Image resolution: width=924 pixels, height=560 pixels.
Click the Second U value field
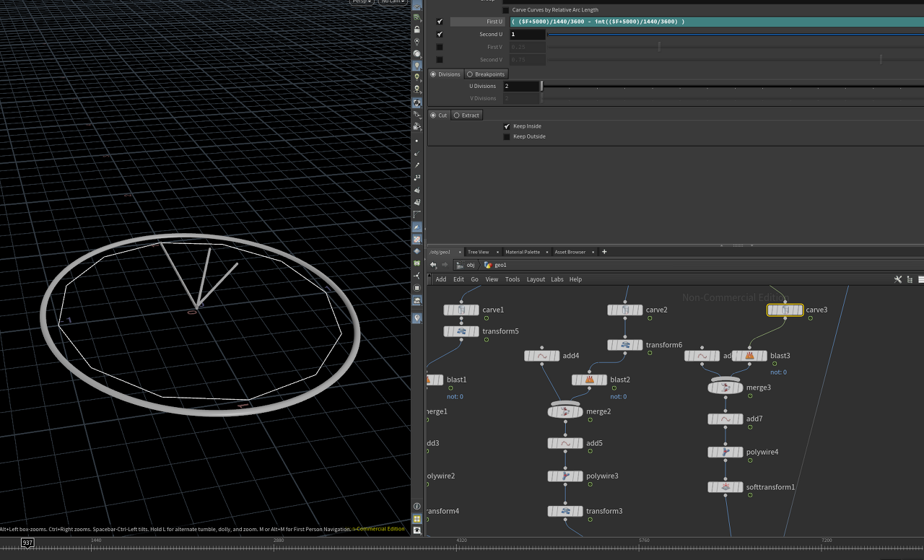coord(528,34)
